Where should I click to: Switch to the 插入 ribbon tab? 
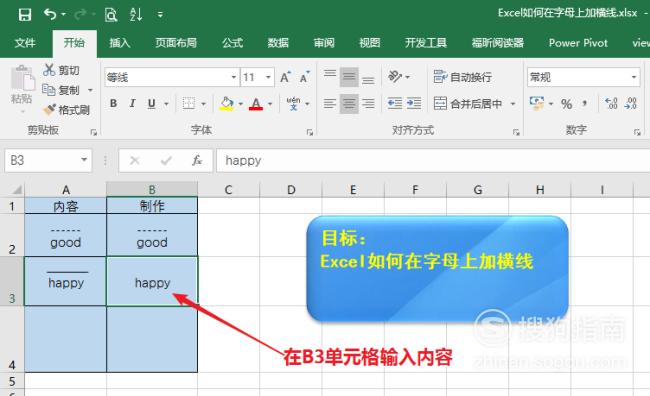(x=120, y=43)
